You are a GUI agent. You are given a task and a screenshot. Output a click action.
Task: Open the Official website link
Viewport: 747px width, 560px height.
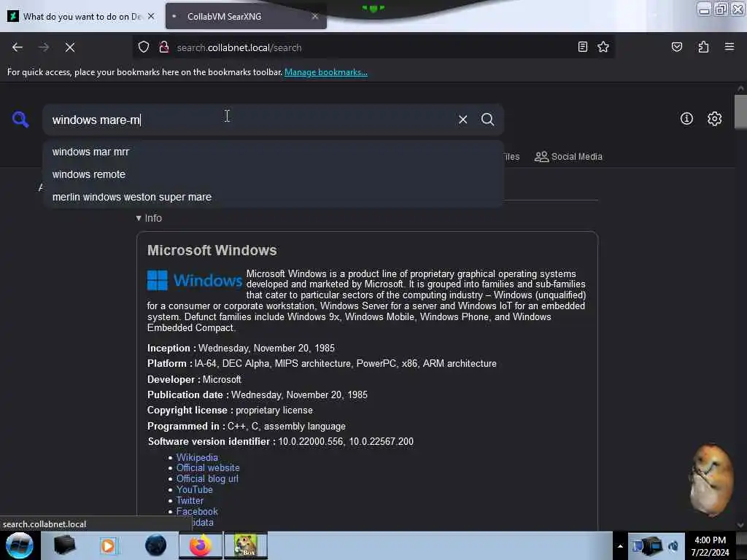click(208, 467)
